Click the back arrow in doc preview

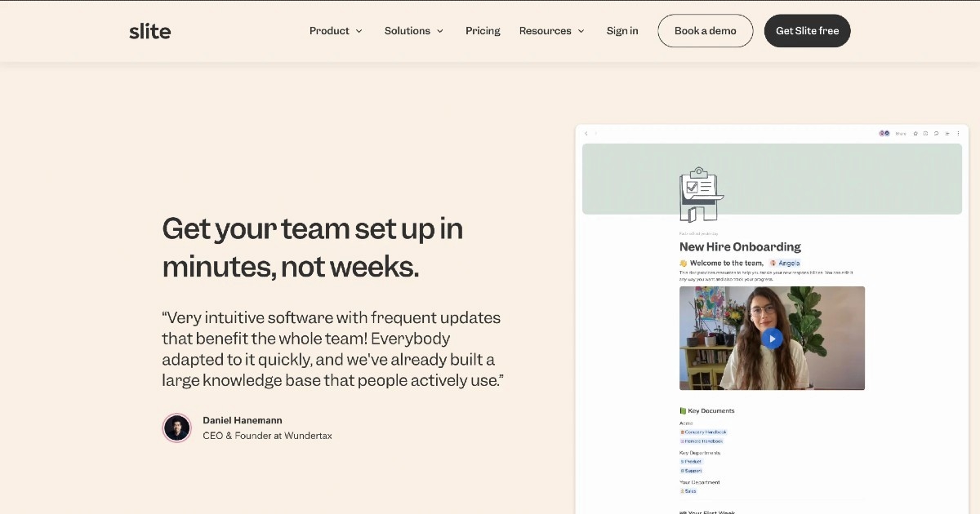click(586, 134)
